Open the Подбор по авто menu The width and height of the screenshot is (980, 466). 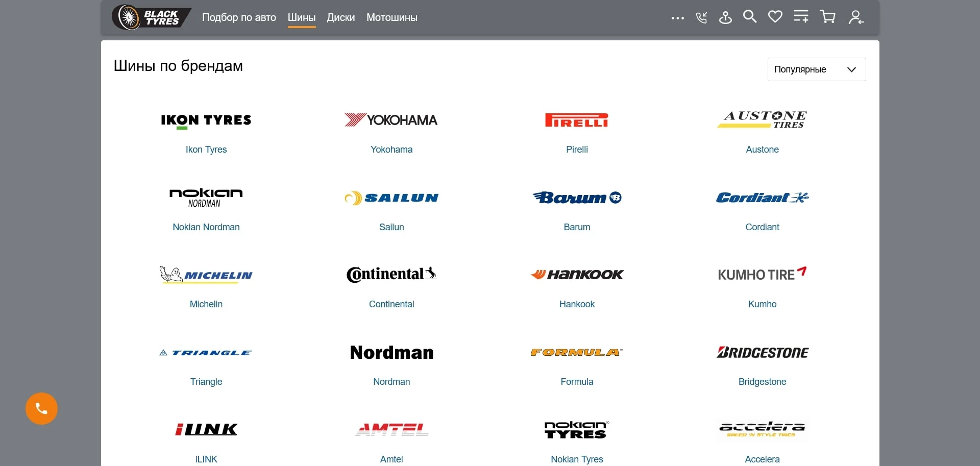click(239, 17)
